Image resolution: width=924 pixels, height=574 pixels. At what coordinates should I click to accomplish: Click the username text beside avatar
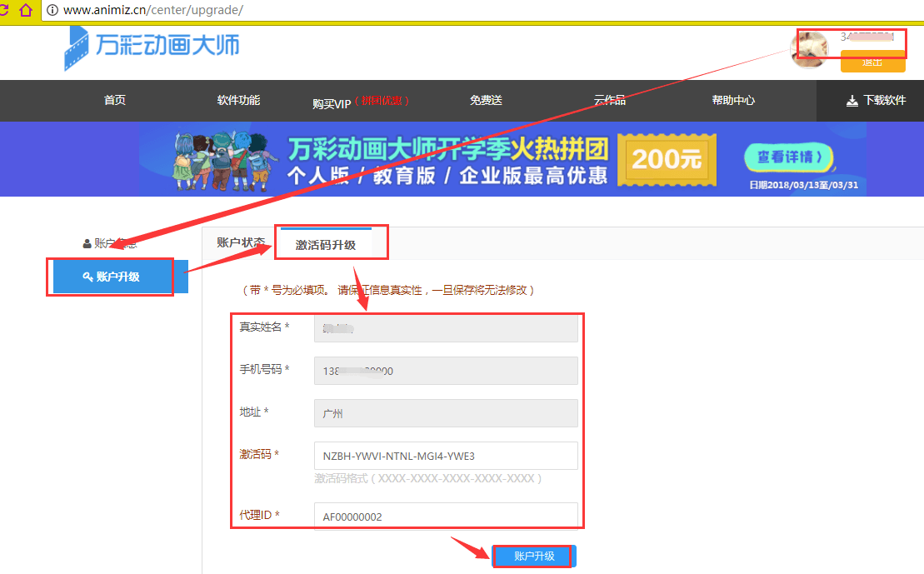tap(867, 37)
